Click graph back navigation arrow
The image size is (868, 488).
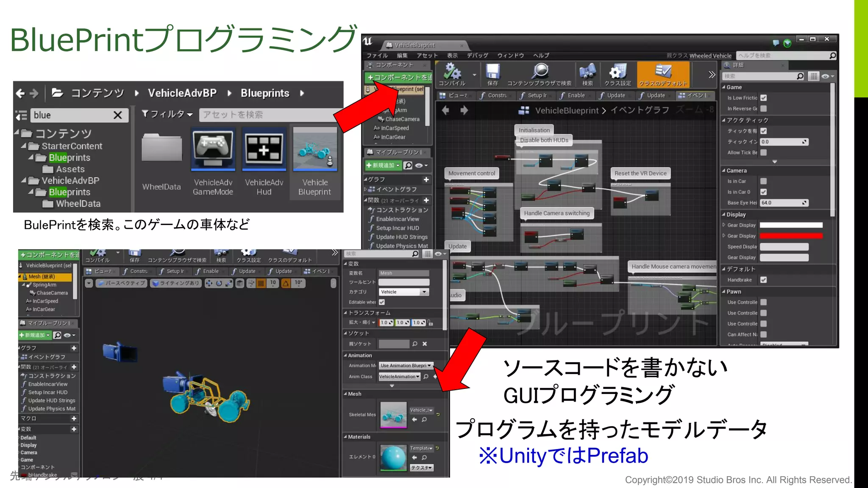pyautogui.click(x=445, y=111)
